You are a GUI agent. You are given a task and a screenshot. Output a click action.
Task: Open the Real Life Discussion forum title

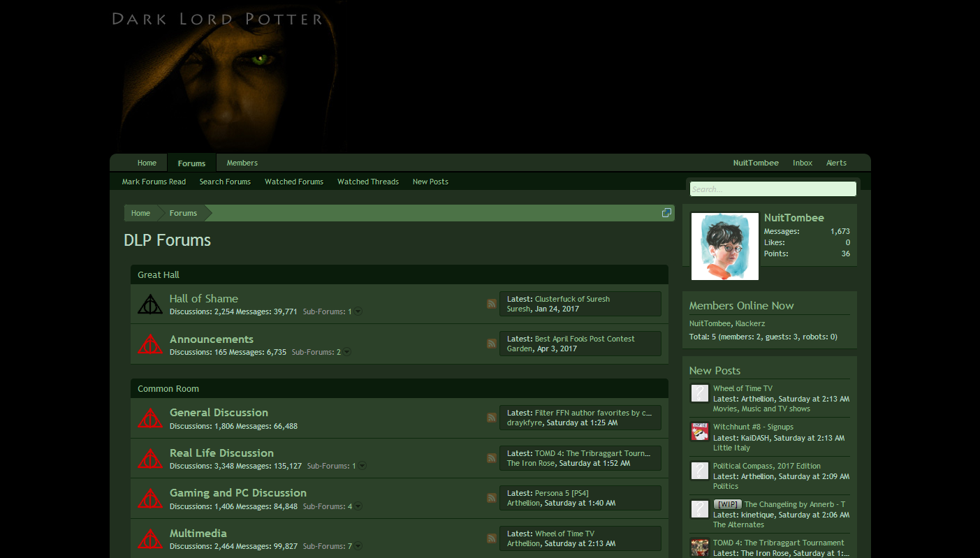(221, 453)
